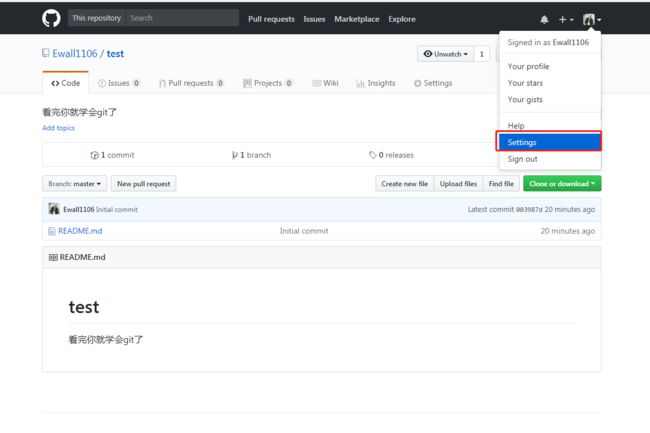Expand the plus create-new menu
Image resolution: width=650 pixels, height=433 pixels.
[x=566, y=19]
